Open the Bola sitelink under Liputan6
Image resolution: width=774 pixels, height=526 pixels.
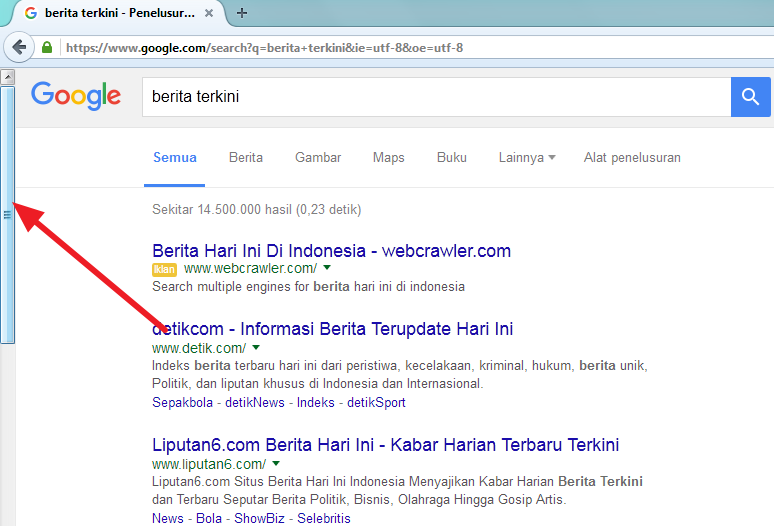[209, 519]
